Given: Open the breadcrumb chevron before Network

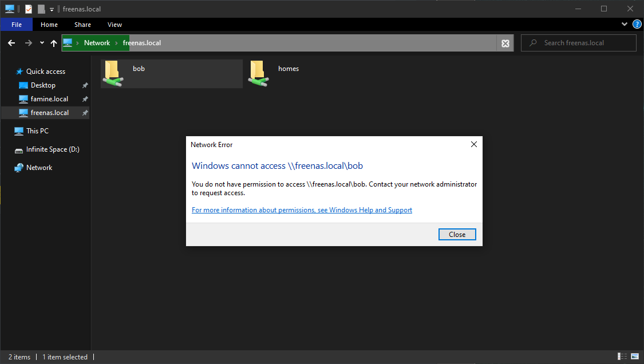Looking at the screenshot, I should [x=77, y=43].
